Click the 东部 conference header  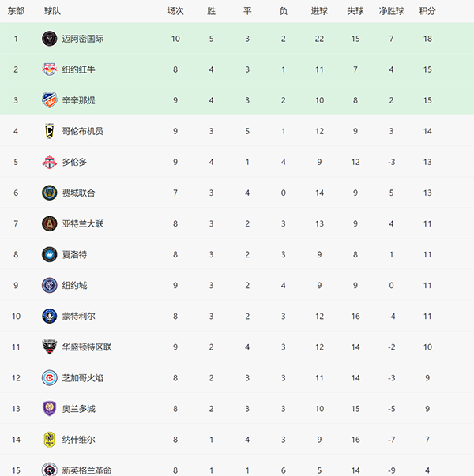tap(16, 11)
